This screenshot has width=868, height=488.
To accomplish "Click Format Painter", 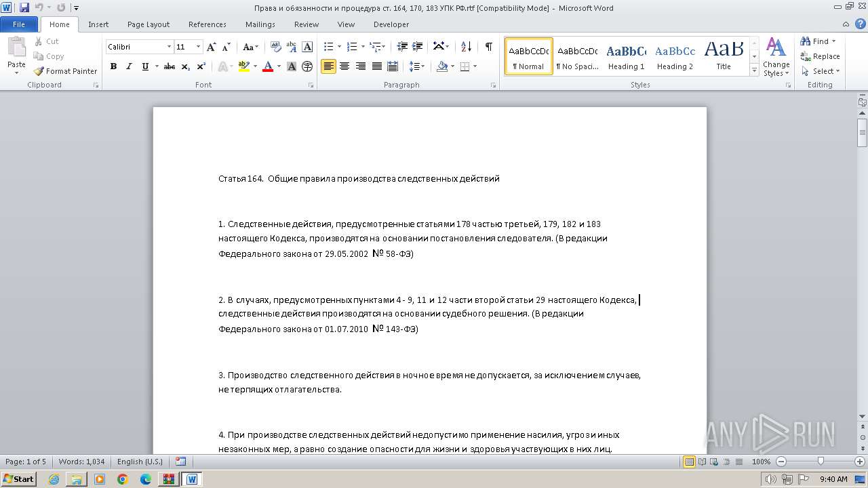I will pos(66,71).
